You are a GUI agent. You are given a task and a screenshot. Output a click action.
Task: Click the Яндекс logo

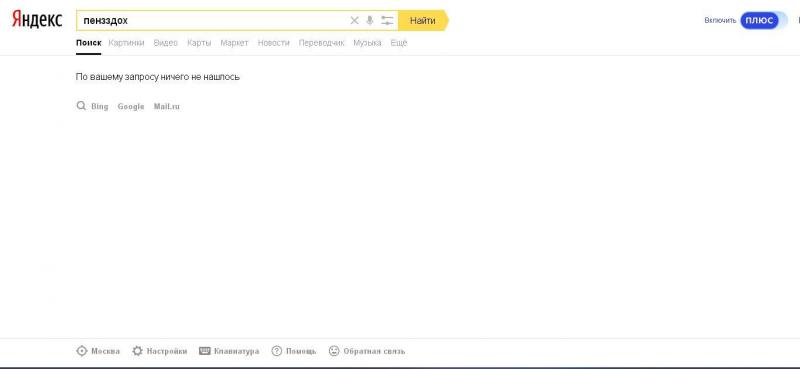tap(37, 19)
